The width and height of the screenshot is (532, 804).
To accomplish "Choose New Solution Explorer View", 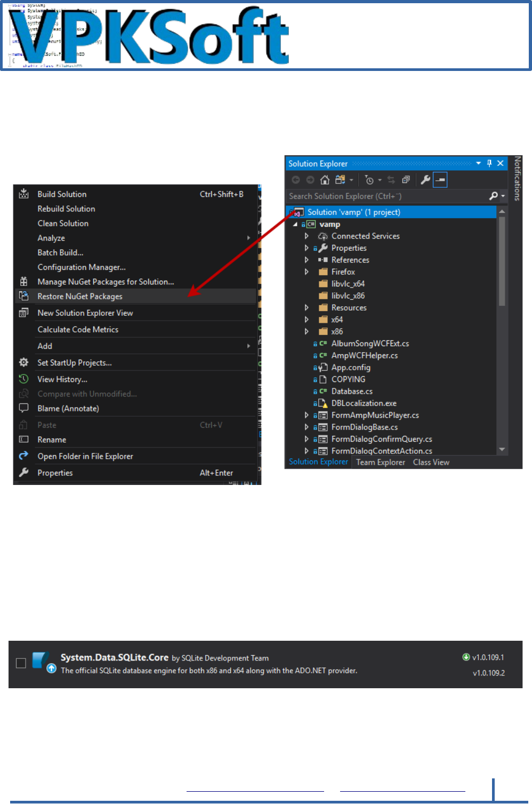I will click(136, 313).
